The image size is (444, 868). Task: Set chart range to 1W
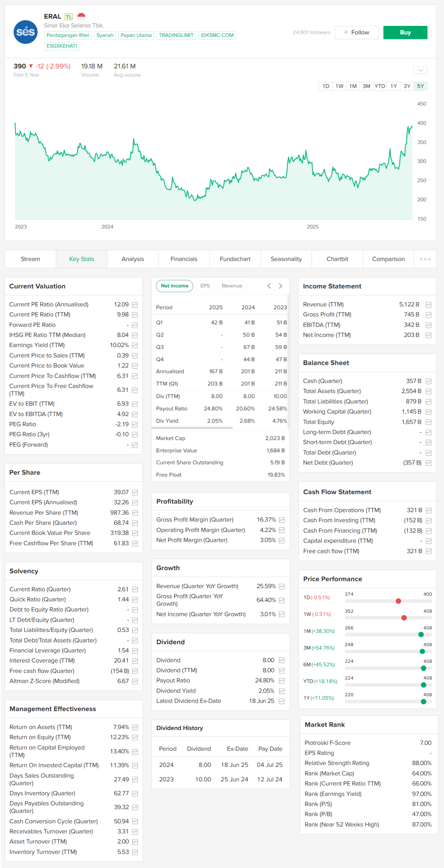tap(339, 86)
